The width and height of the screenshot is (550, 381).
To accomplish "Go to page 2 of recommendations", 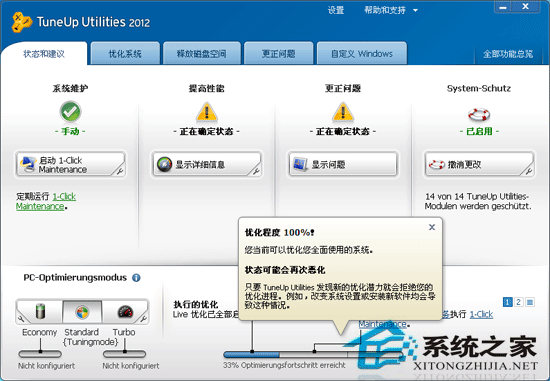I will point(518,302).
